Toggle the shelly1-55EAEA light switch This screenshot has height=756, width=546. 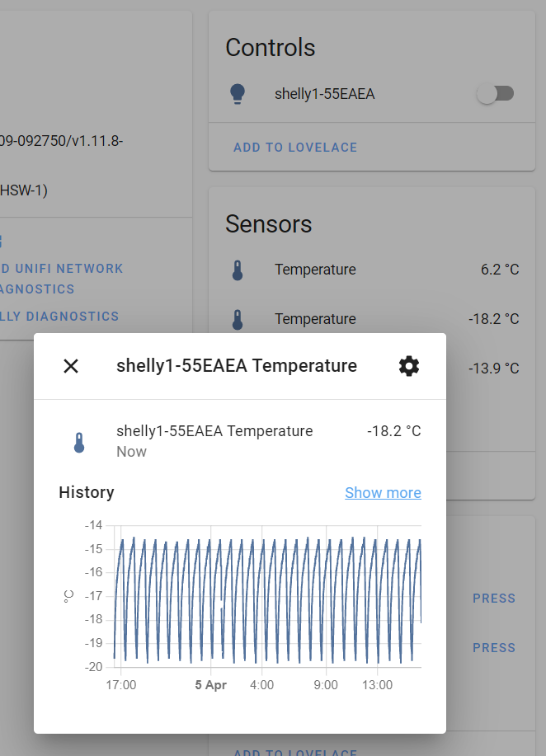click(496, 93)
